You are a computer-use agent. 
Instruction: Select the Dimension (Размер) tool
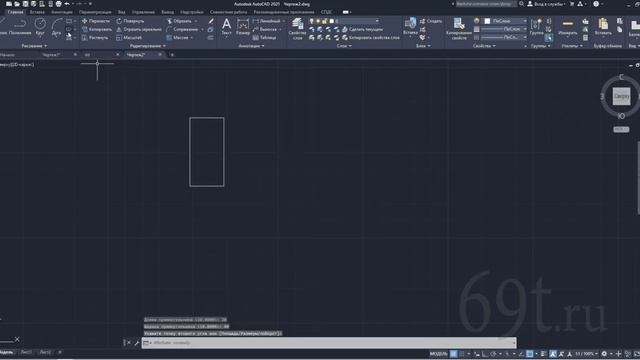tap(243, 27)
